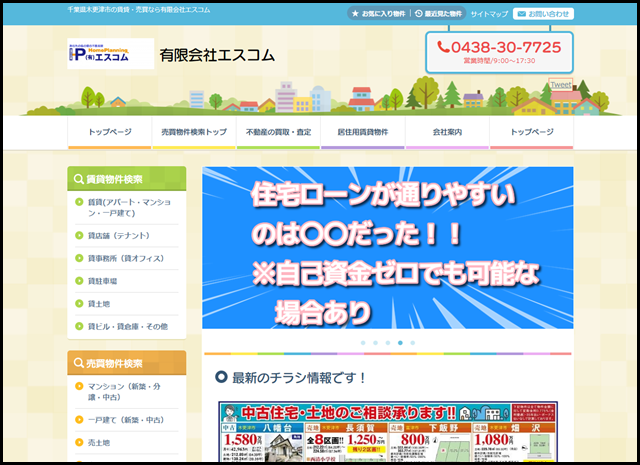Open 売買物件検索トップ nav tab
This screenshot has width=640, height=465.
[x=194, y=132]
